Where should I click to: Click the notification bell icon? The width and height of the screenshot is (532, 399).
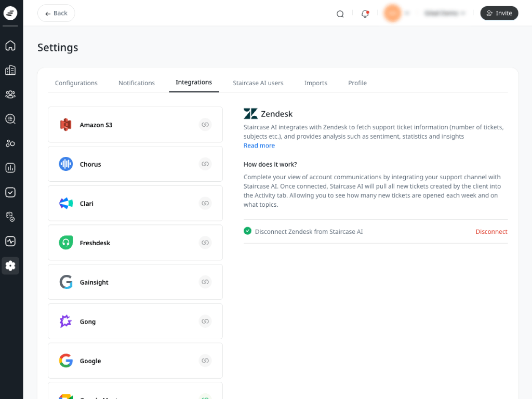(x=365, y=14)
